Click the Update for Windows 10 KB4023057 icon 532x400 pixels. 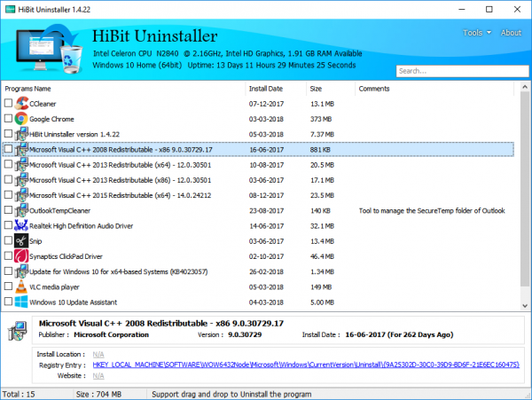[x=21, y=271]
